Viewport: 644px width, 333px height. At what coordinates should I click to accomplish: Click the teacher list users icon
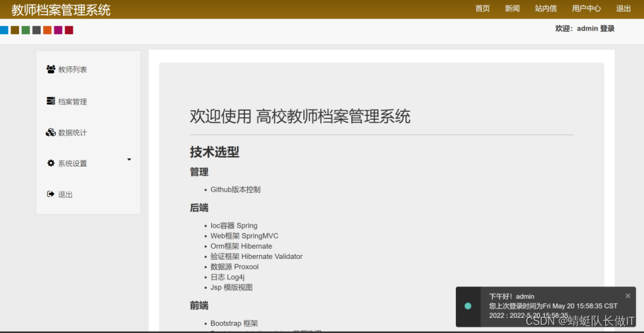point(51,69)
